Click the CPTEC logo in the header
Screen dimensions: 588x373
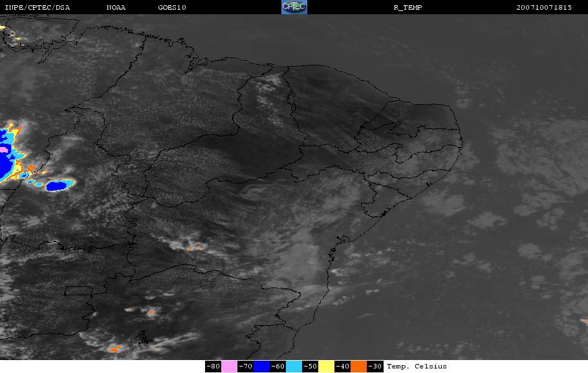pos(294,6)
